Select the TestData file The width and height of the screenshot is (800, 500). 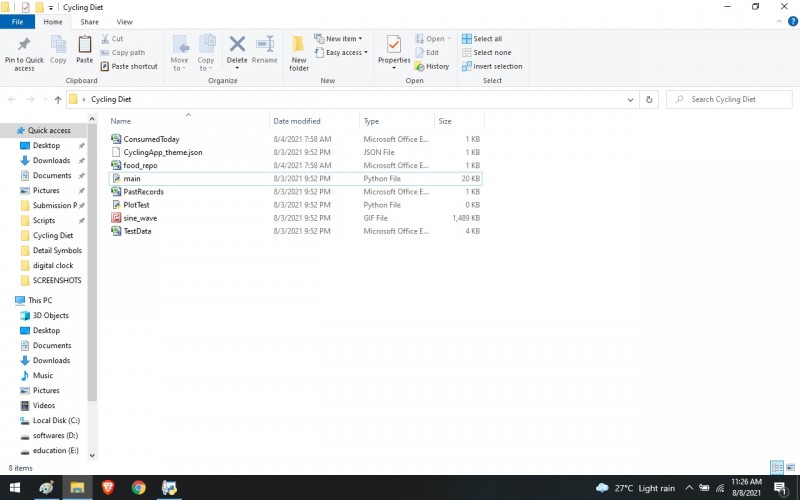(295, 231)
